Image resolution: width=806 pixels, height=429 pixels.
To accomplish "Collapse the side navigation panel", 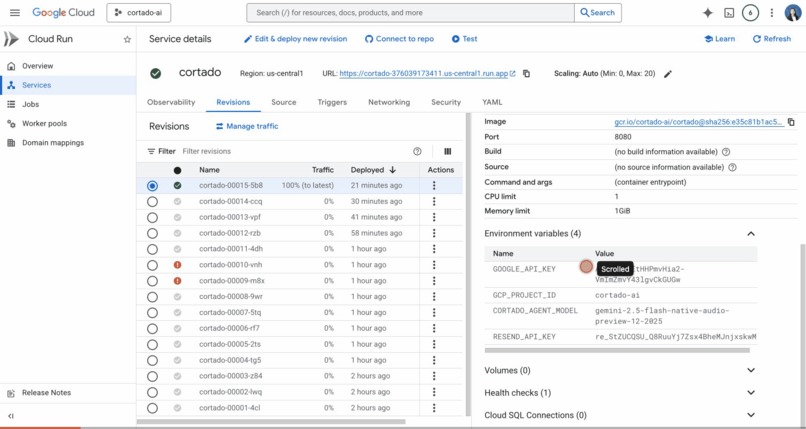I will click(11, 416).
